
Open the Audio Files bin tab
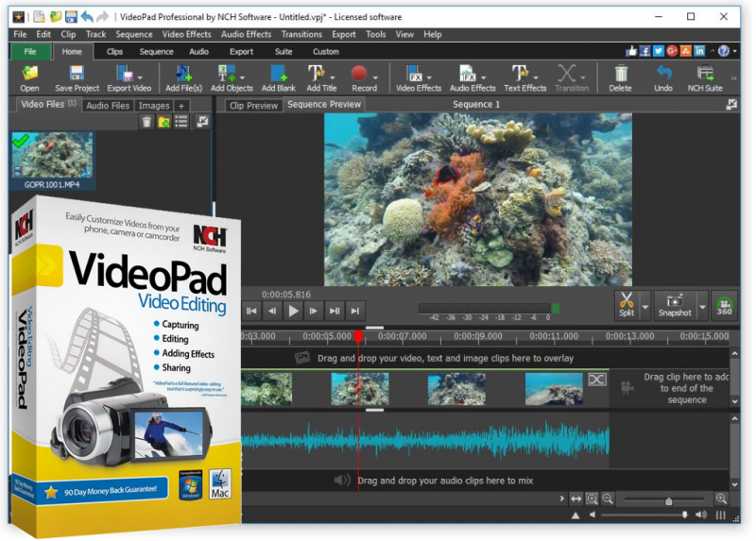click(x=108, y=106)
